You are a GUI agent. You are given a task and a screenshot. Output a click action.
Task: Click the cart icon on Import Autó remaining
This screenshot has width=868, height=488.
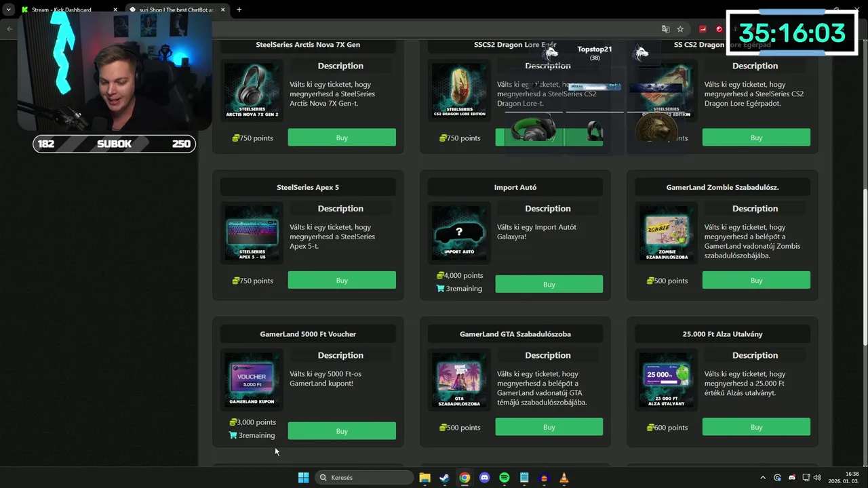pos(440,288)
